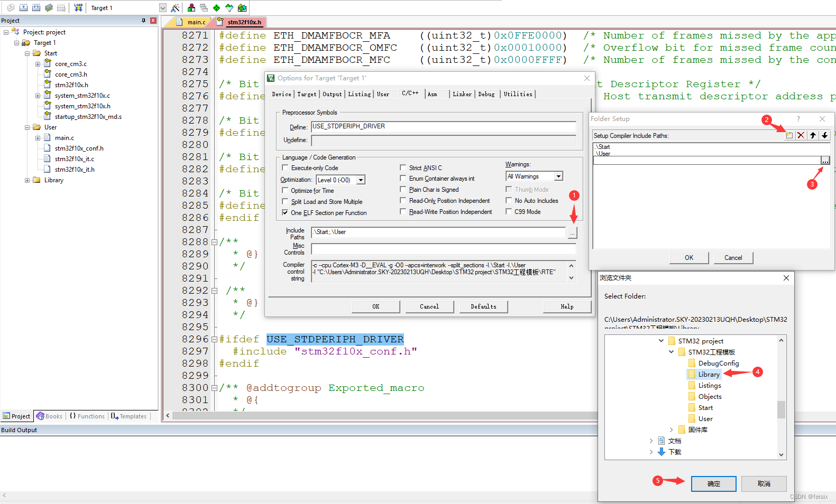Open the Functions tab at panel bottom

(87, 416)
